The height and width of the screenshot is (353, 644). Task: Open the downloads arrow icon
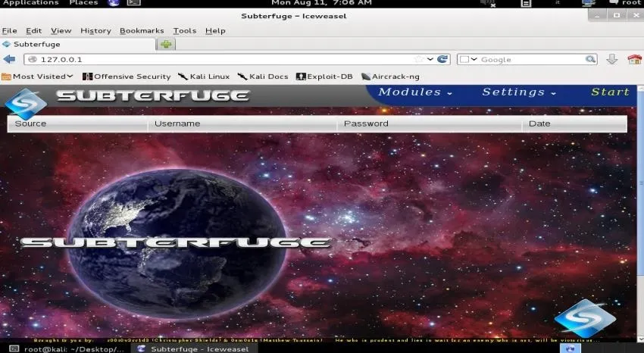tap(612, 60)
